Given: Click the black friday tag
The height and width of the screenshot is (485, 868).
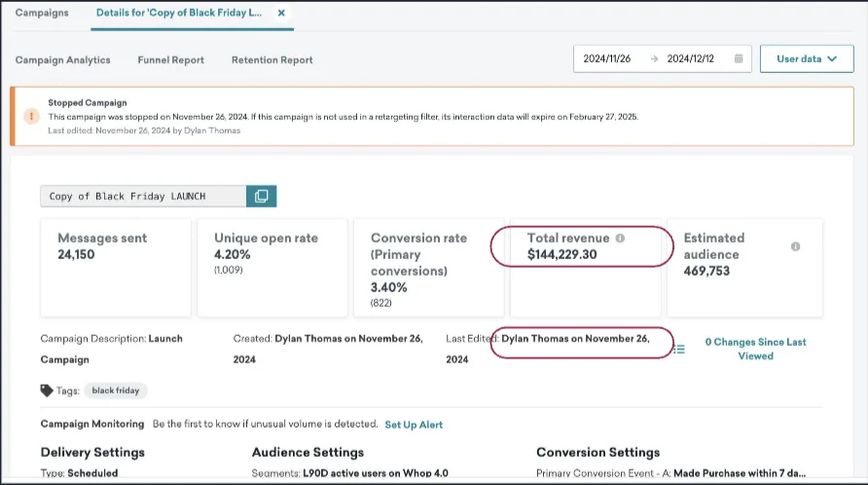Looking at the screenshot, I should click(115, 391).
